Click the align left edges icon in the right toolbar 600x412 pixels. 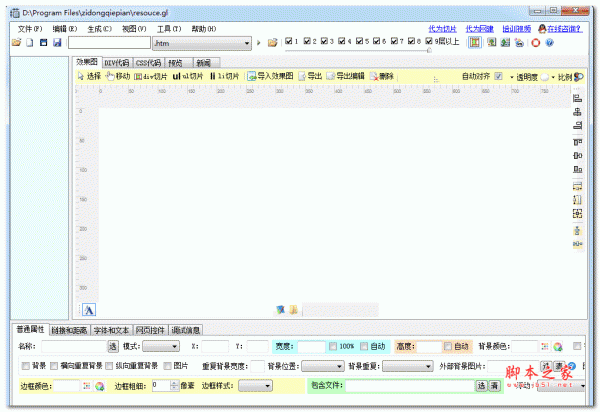click(577, 98)
